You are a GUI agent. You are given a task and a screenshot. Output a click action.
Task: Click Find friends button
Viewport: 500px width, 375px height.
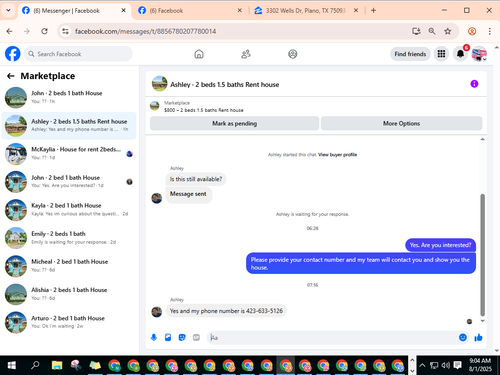click(410, 54)
